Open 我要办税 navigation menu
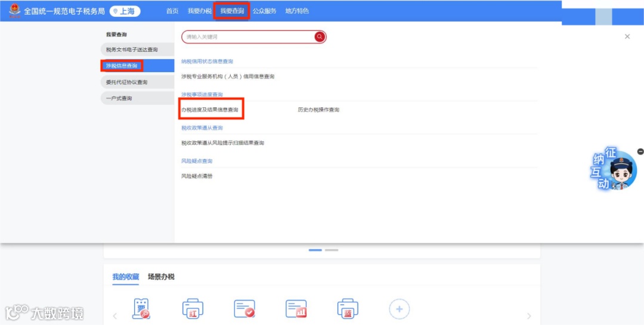644x325 pixels. click(199, 11)
